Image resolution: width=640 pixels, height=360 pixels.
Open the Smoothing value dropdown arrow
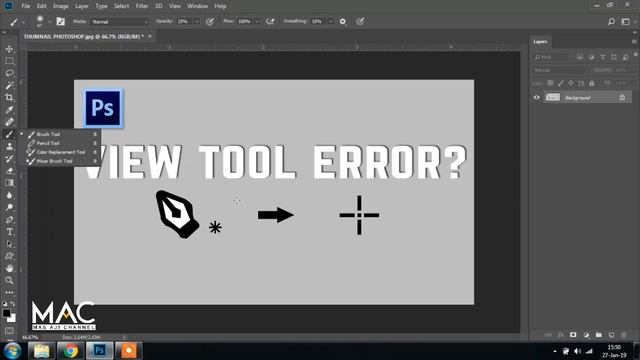(330, 22)
